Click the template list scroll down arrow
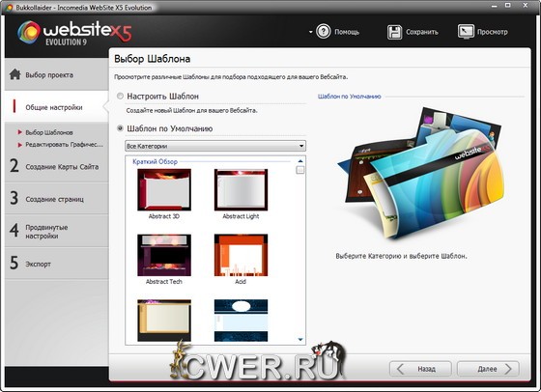The height and width of the screenshot is (392, 541). click(300, 339)
